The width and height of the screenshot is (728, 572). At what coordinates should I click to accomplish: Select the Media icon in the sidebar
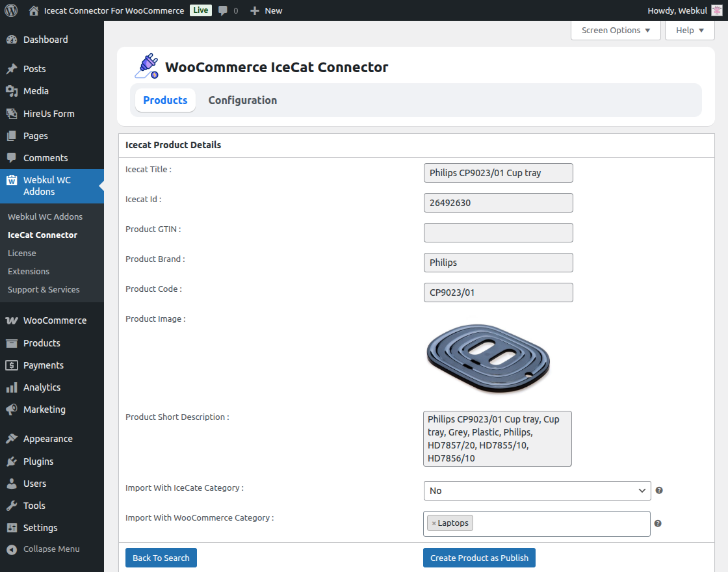coord(13,91)
